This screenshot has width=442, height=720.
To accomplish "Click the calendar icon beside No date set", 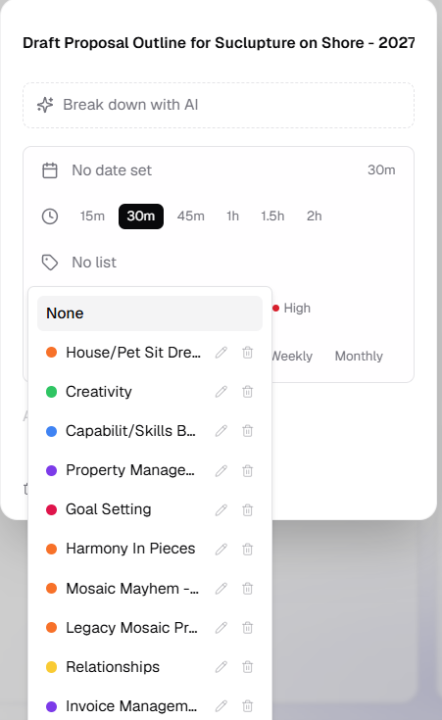I will (x=50, y=170).
